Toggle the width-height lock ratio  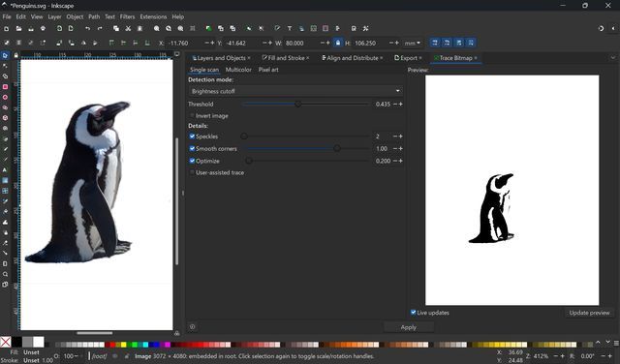pos(338,43)
